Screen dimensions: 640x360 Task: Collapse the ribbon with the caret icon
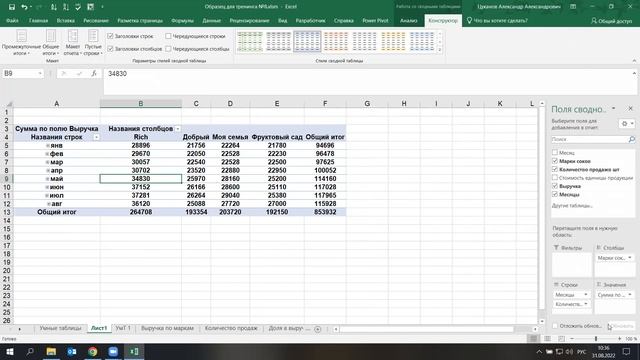(x=634, y=61)
